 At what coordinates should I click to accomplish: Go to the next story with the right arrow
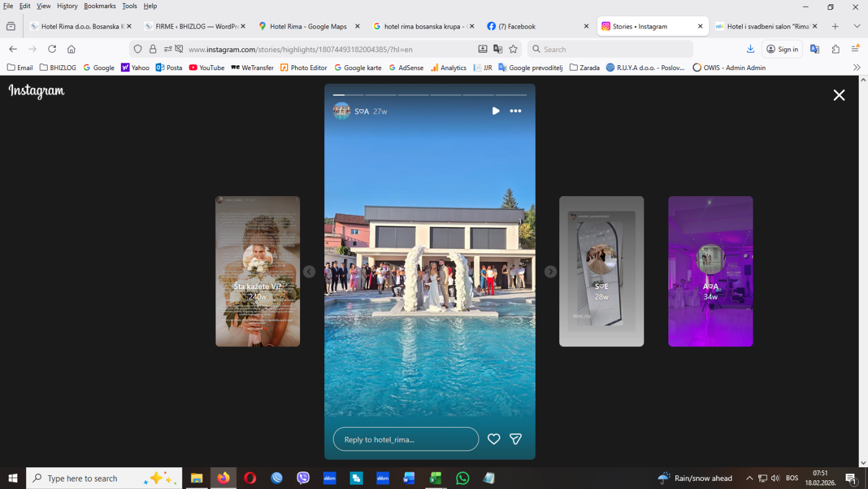tap(551, 272)
